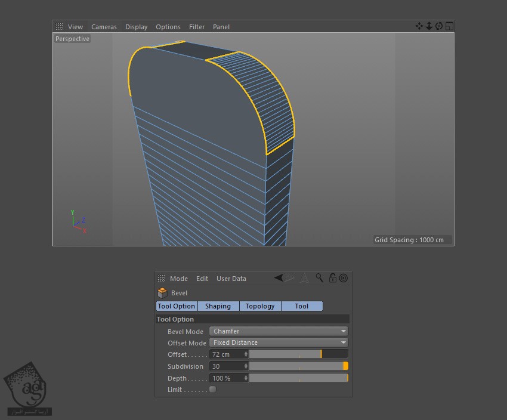Enable the Limit checkbox

pyautogui.click(x=212, y=390)
